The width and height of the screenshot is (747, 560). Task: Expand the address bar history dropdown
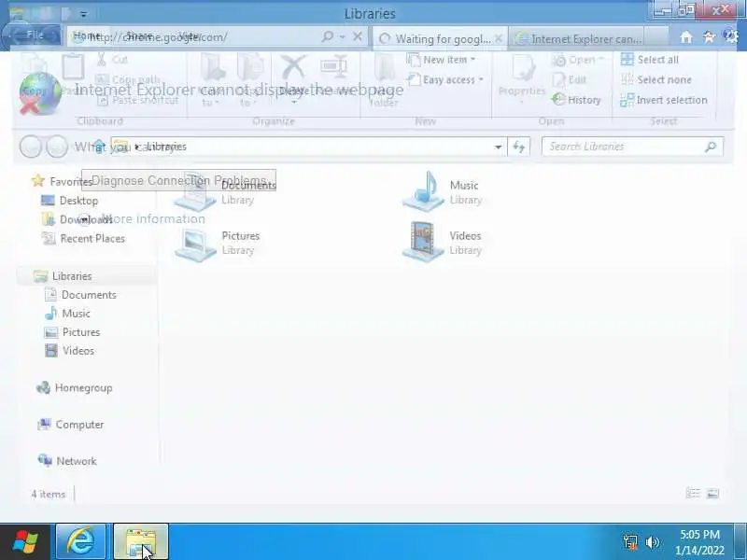point(498,147)
